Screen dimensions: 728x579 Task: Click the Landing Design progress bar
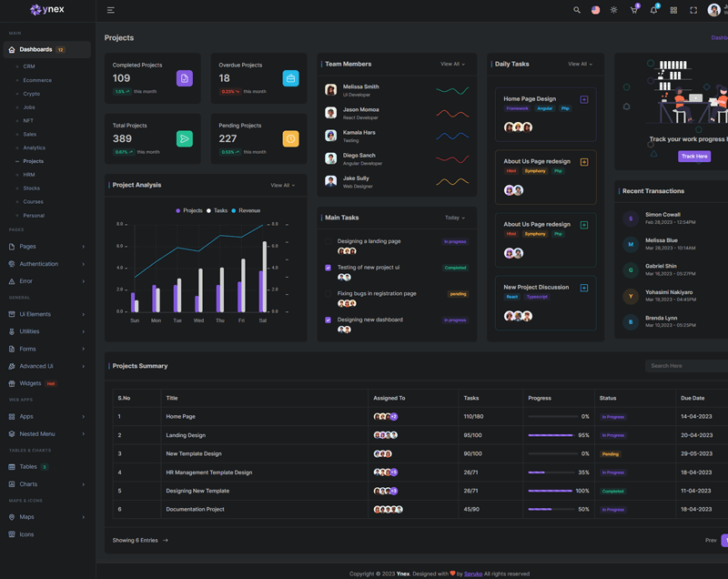[551, 435]
